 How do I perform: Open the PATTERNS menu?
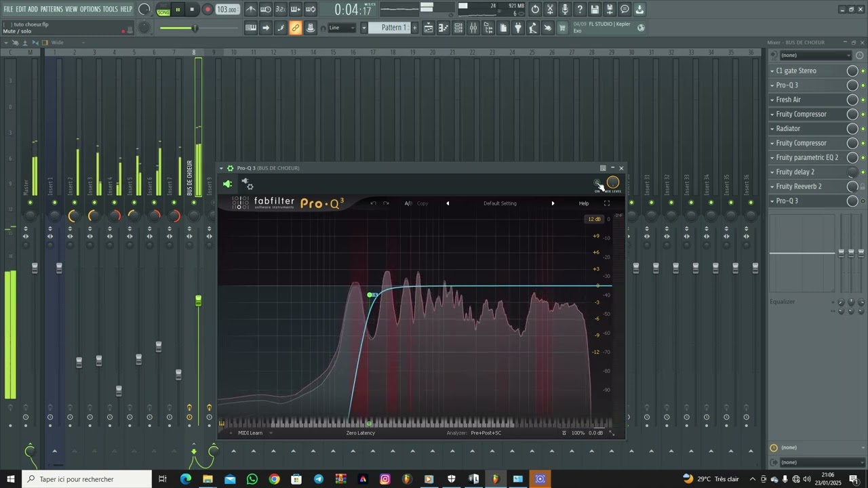52,9
